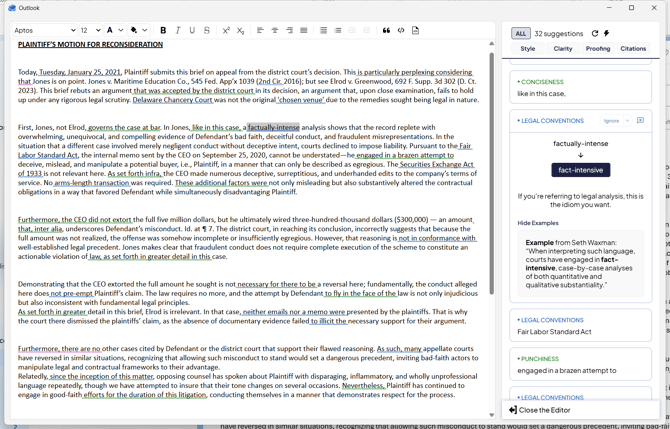
Task: Insert a block quote
Action: pos(386,30)
